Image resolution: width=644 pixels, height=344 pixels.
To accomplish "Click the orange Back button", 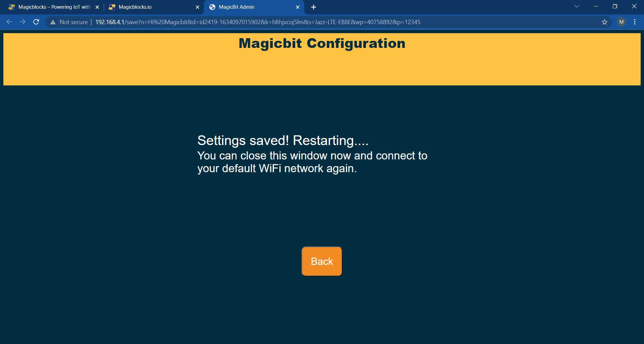I will coord(322,261).
